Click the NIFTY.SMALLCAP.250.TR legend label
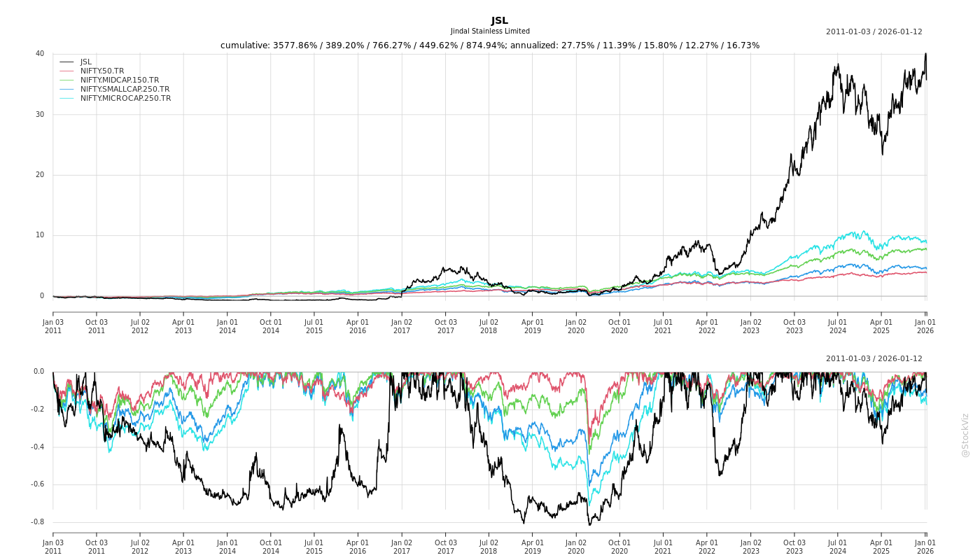This screenshot has height=560, width=980. point(125,90)
